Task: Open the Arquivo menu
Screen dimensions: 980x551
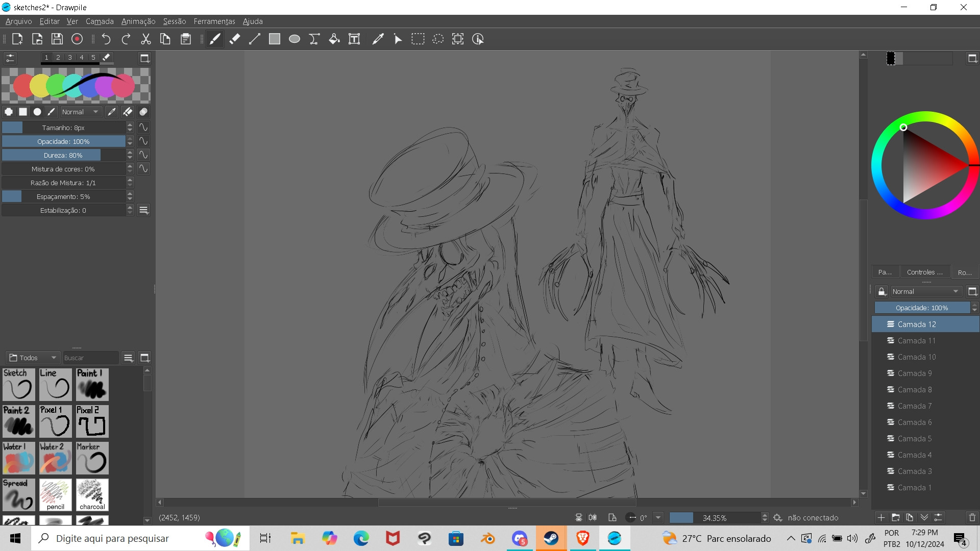Action: click(18, 21)
